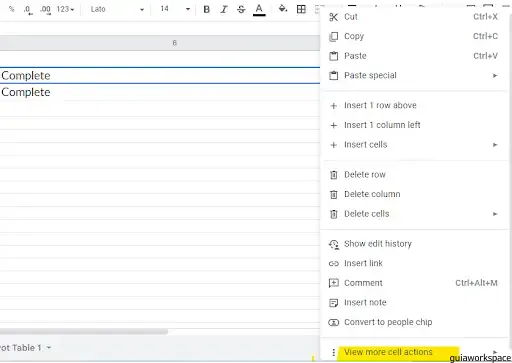
Task: Open the Pivot Table 1 sheet tab dropdown
Action: (x=49, y=348)
